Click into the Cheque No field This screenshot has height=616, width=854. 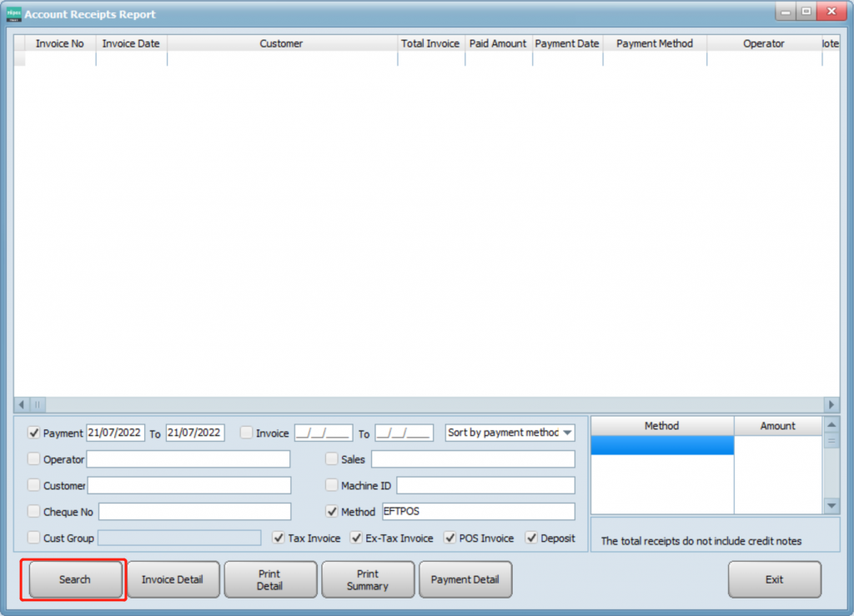coord(194,512)
